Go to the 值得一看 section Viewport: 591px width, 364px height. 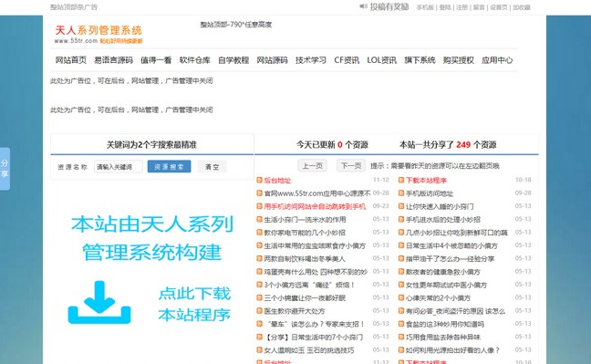coord(156,60)
